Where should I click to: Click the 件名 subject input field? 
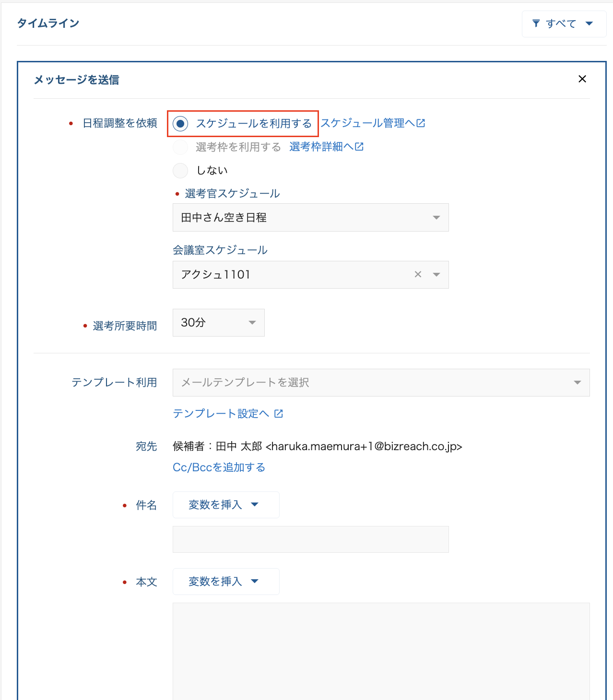coord(310,539)
